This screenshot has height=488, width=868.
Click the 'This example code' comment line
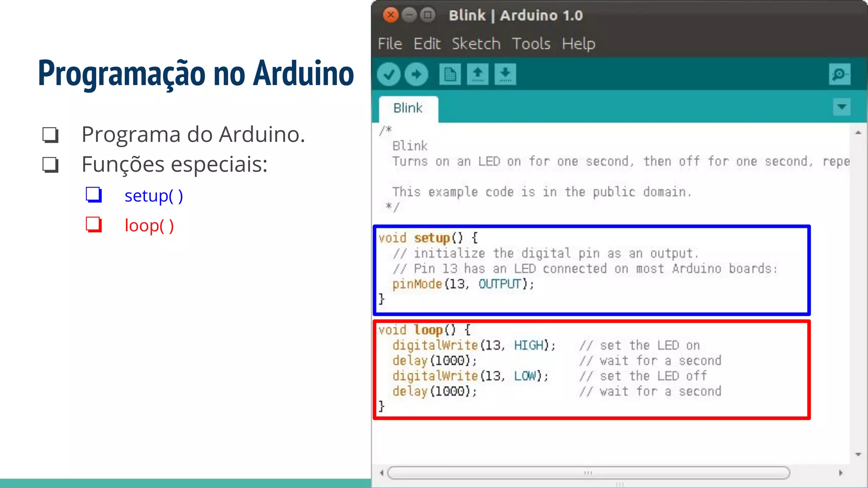[x=542, y=192]
